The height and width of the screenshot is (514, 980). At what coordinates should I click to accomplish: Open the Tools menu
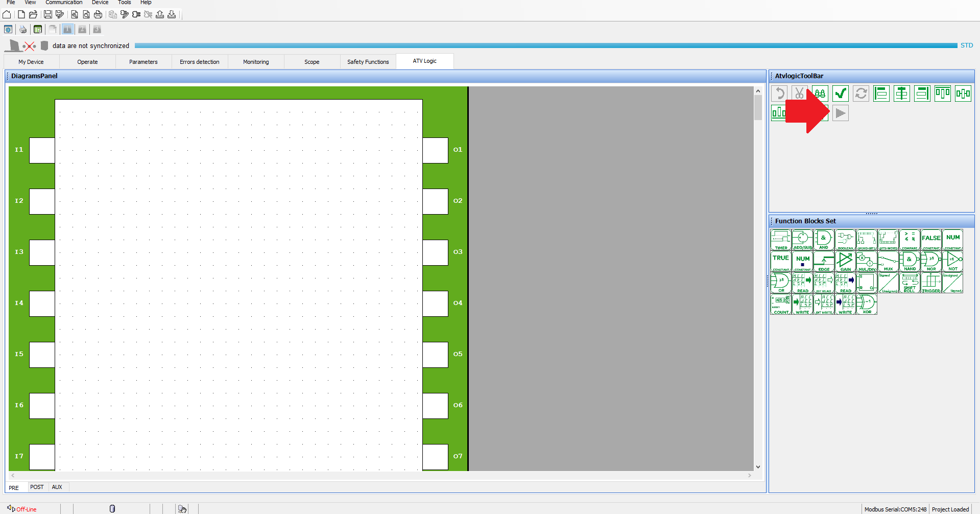click(125, 3)
